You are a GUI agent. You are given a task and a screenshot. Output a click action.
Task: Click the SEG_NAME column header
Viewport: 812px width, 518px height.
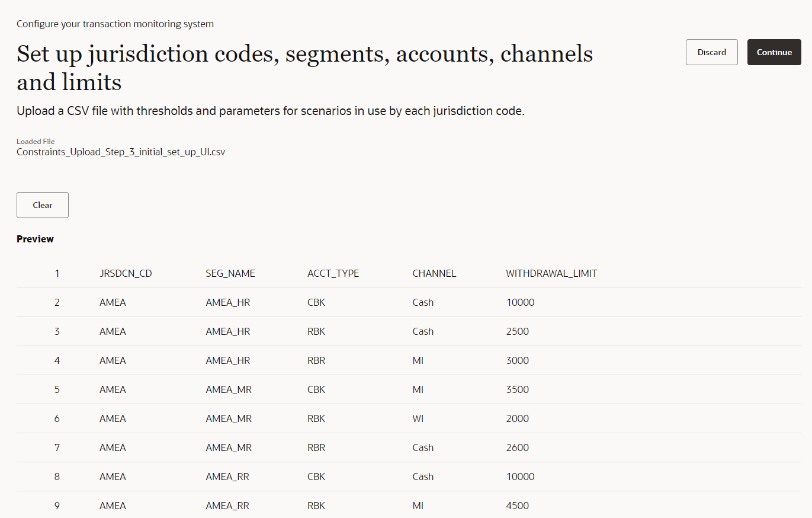coord(230,274)
